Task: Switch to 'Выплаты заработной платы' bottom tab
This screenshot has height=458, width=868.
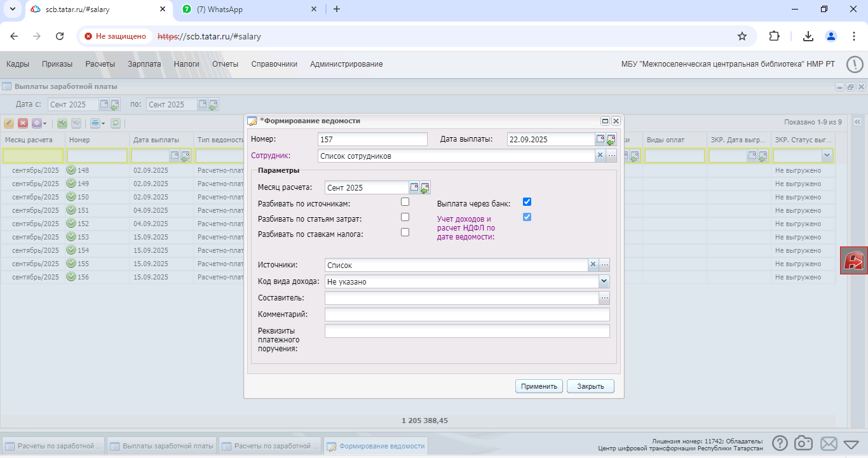Action: tap(161, 446)
